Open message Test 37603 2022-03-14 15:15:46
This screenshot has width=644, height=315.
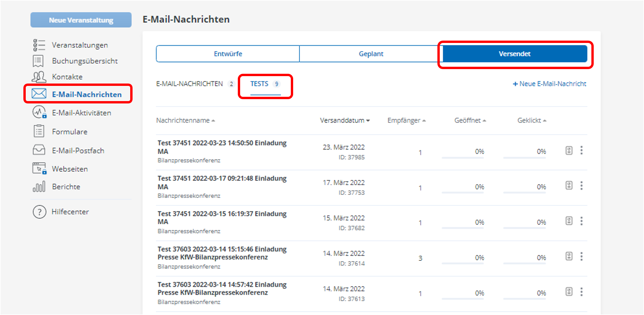[x=222, y=253]
